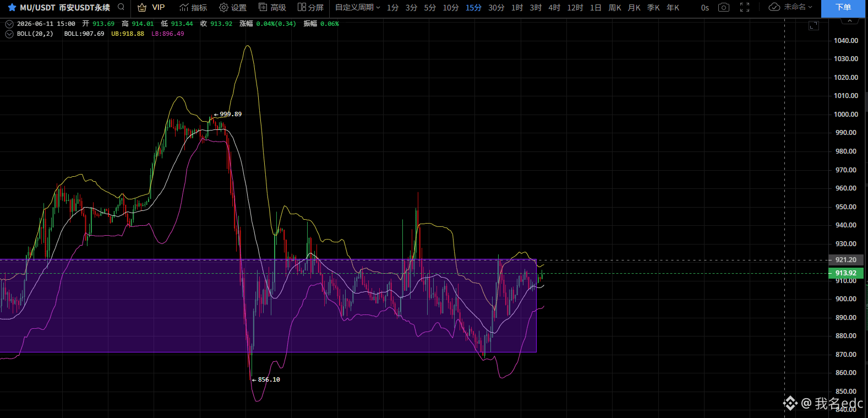This screenshot has height=418, width=868.
Task: Click the 振幅 0.06% amplitude value
Action: (321, 24)
